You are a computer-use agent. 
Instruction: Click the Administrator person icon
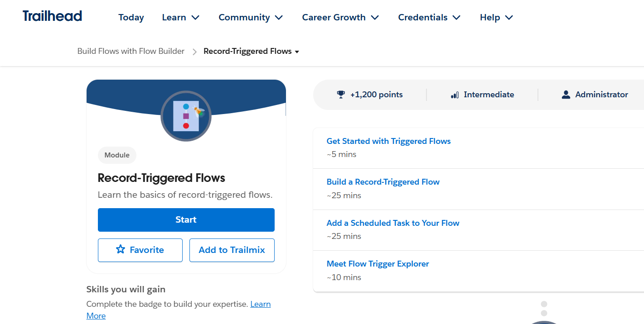[566, 95]
